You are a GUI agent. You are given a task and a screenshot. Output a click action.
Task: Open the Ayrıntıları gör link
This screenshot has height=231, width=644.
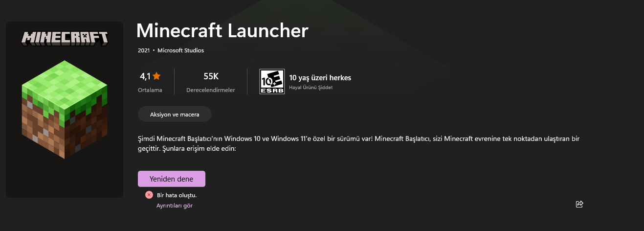click(x=175, y=206)
